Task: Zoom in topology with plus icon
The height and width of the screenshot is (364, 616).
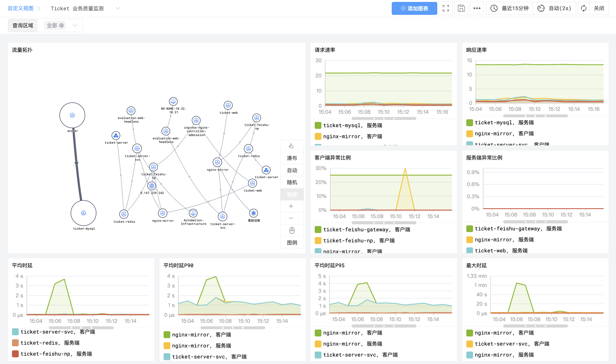Action: click(x=291, y=206)
